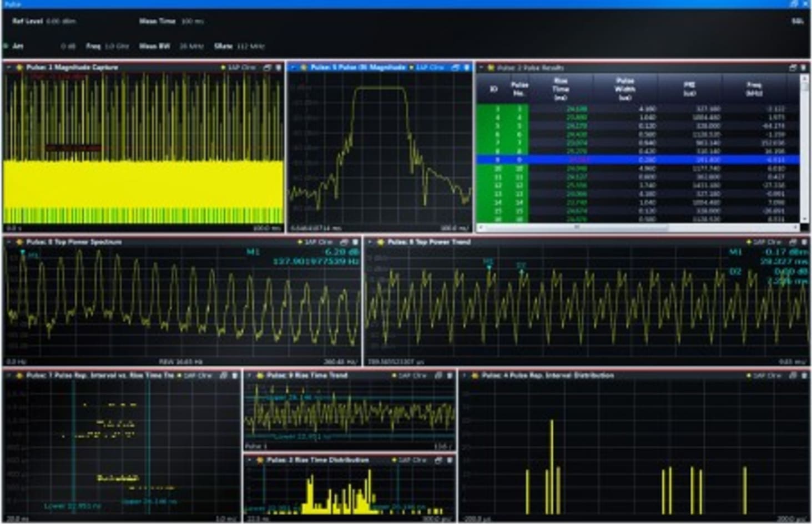Collapse the Top Power Spectrum panel
812x524 pixels.
[x=8, y=241]
